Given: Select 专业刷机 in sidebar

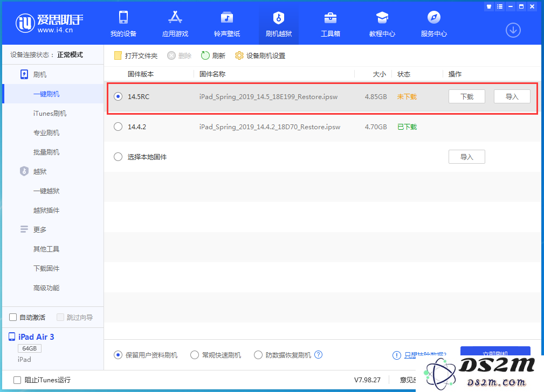Looking at the screenshot, I should pos(46,133).
